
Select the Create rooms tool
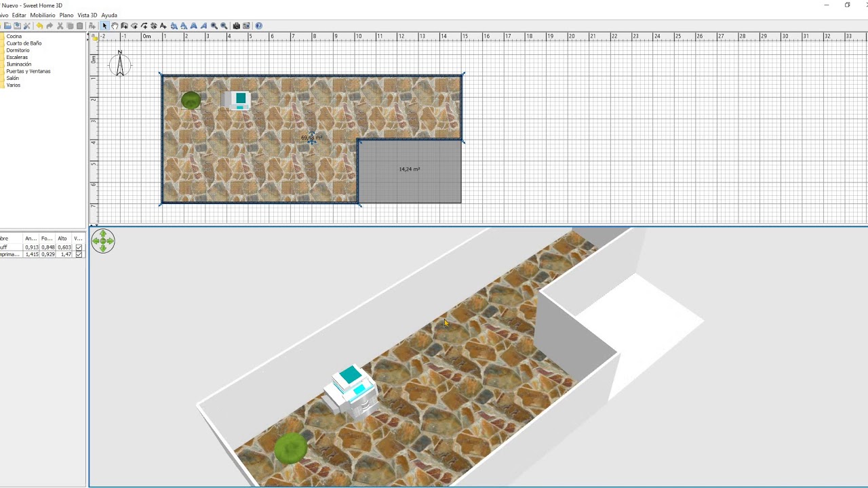134,26
